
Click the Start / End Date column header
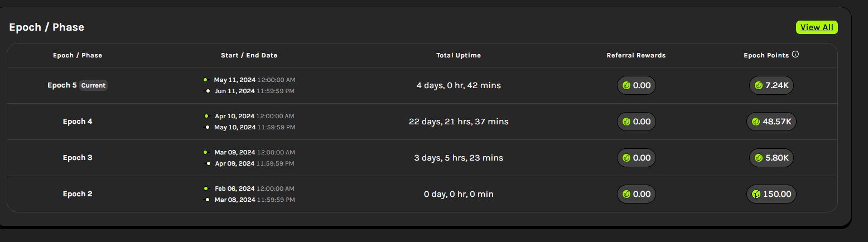[x=249, y=55]
